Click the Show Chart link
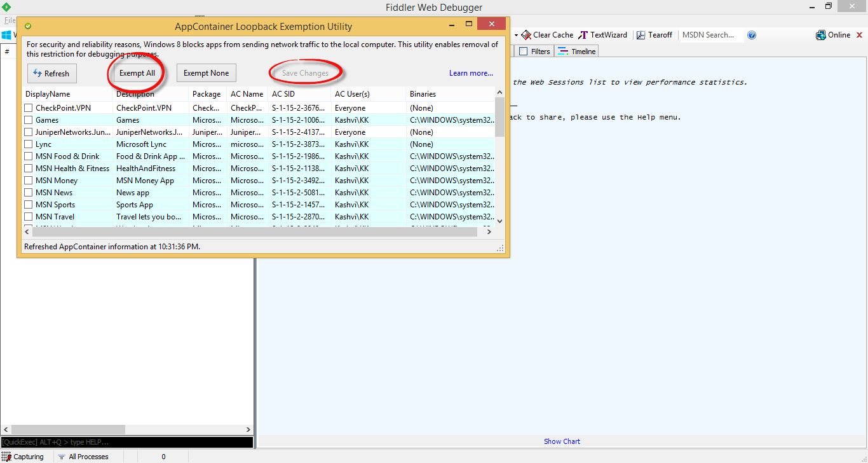The height and width of the screenshot is (463, 868). pos(562,441)
